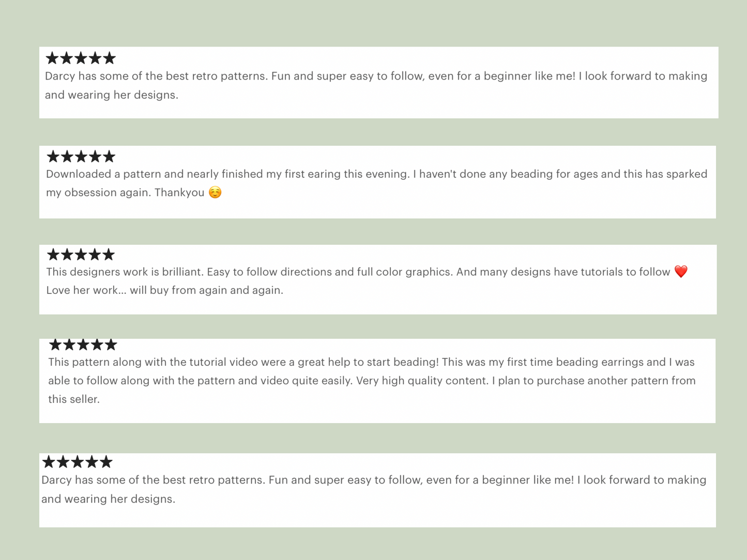
Task: Click "able to follow along with the pattern" line
Action: coord(150,381)
